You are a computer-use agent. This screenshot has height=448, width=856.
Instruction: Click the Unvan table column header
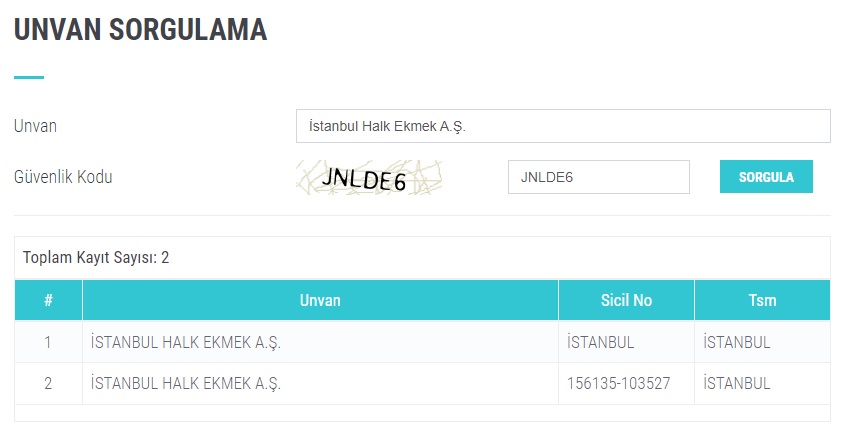pos(320,300)
